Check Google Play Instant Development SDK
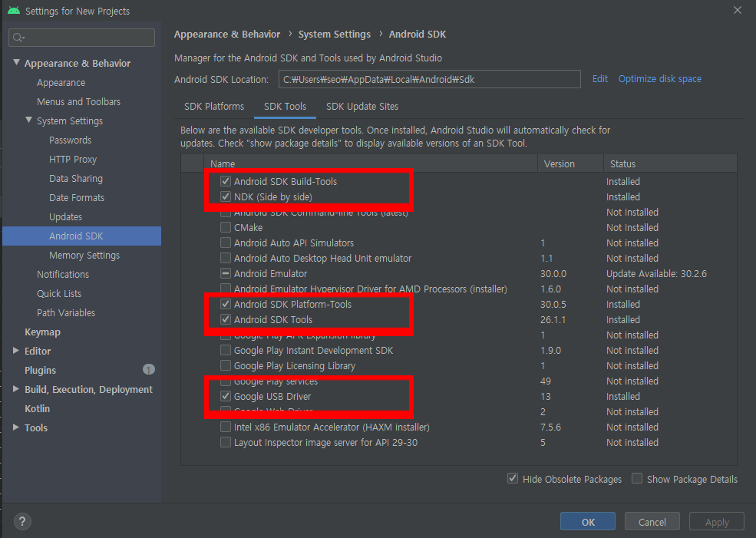The height and width of the screenshot is (538, 756). click(x=225, y=350)
